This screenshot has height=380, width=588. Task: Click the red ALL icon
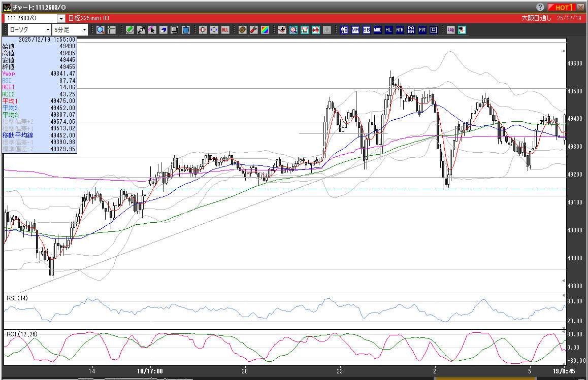225,30
